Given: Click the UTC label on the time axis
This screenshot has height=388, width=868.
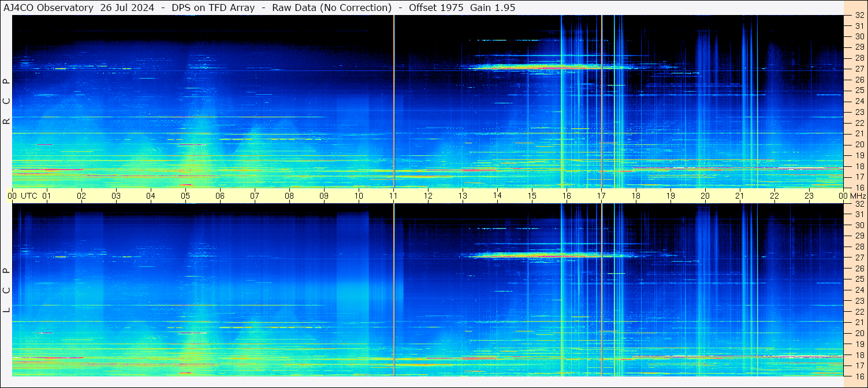Looking at the screenshot, I should coord(29,196).
